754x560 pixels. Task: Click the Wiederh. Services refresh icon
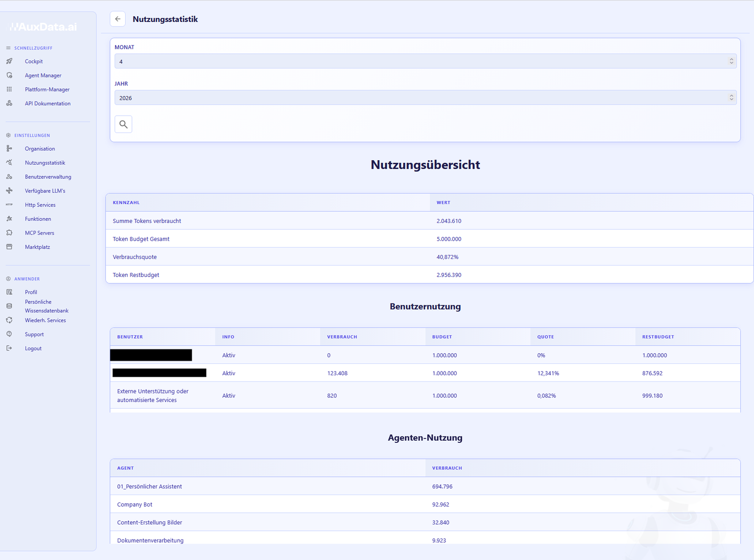9,320
